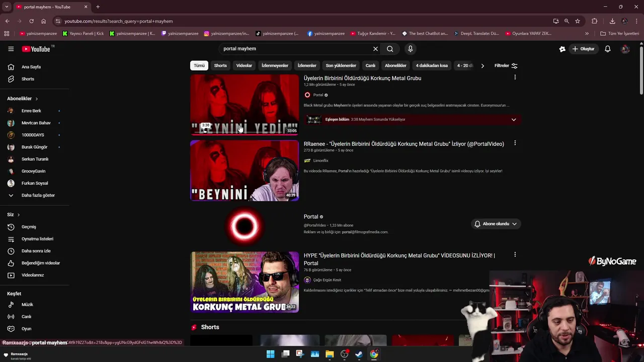Select the Videolar filter chip
Image resolution: width=644 pixels, height=362 pixels.
point(244,66)
